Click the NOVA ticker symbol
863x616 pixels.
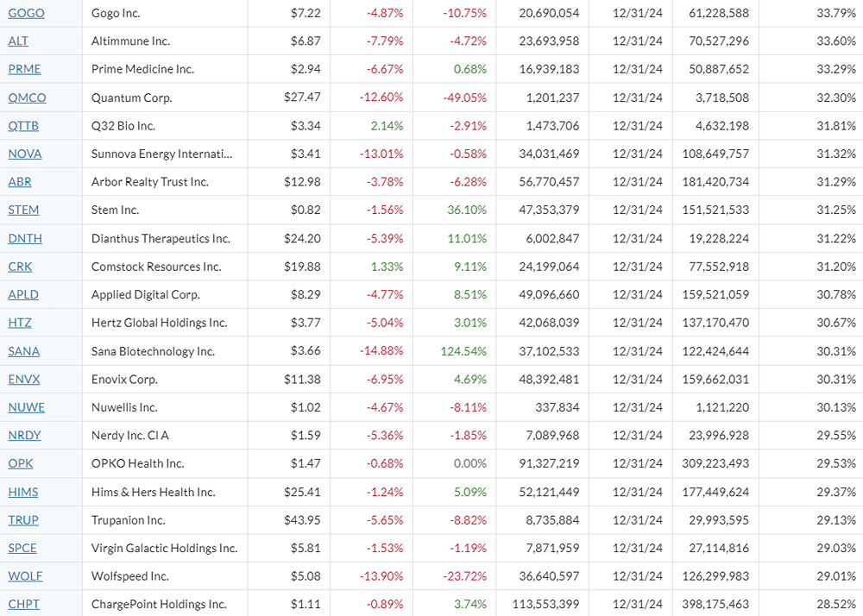(24, 154)
